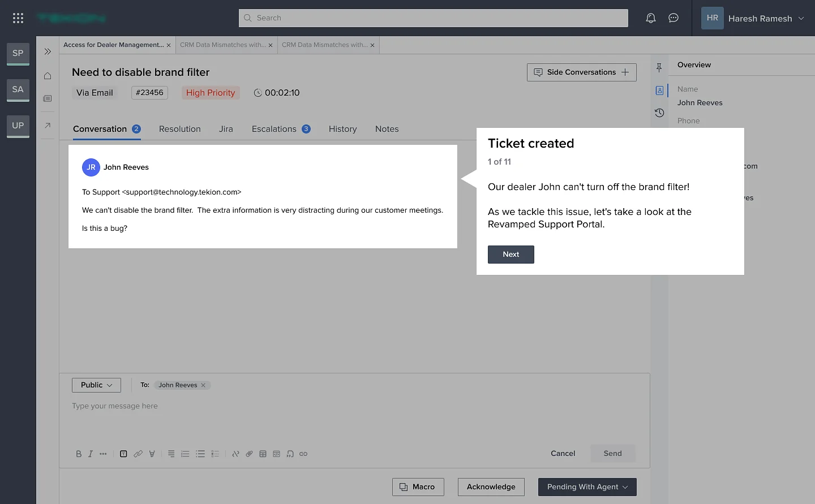Insert a code block
The height and width of the screenshot is (504, 815).
276,454
